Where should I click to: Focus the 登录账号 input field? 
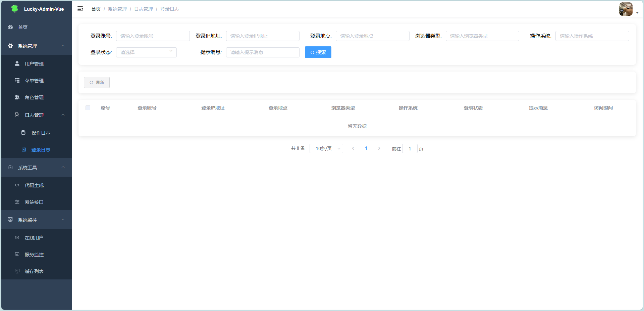tap(153, 36)
